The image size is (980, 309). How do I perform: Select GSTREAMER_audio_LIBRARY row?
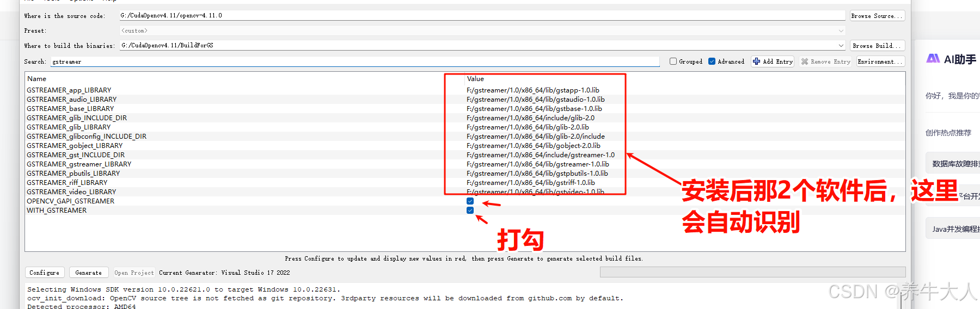point(465,100)
